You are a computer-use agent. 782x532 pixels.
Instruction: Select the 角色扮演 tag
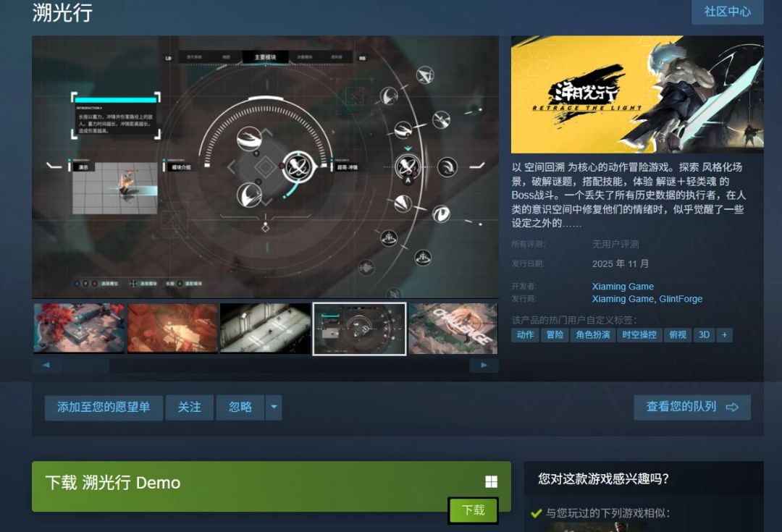click(x=593, y=335)
